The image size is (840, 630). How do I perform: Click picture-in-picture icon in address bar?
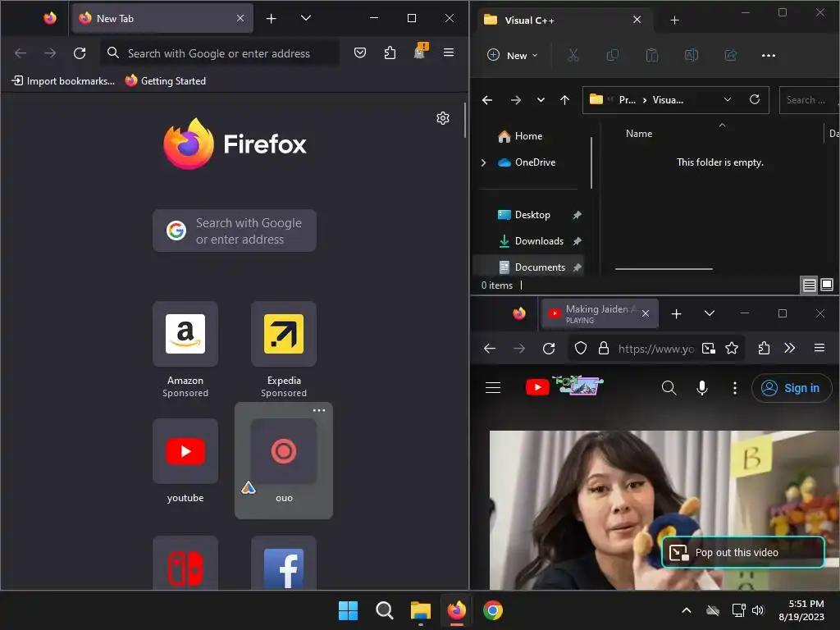click(709, 348)
